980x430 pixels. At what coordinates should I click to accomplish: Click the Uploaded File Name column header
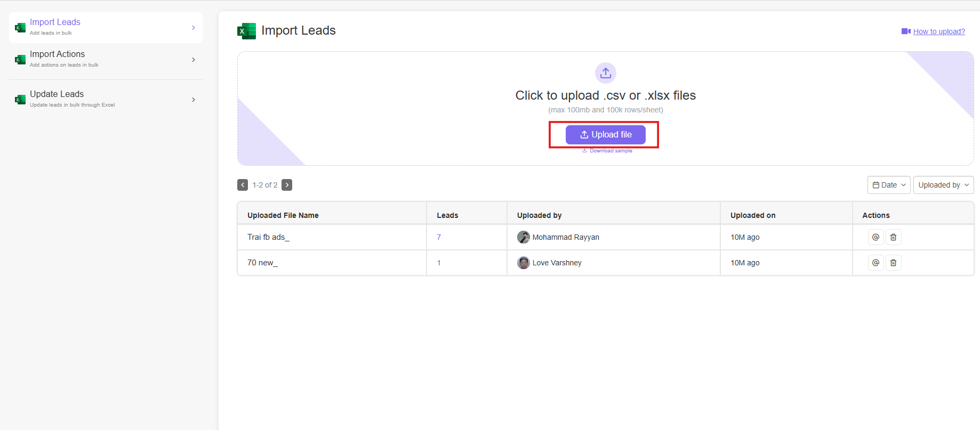[283, 215]
